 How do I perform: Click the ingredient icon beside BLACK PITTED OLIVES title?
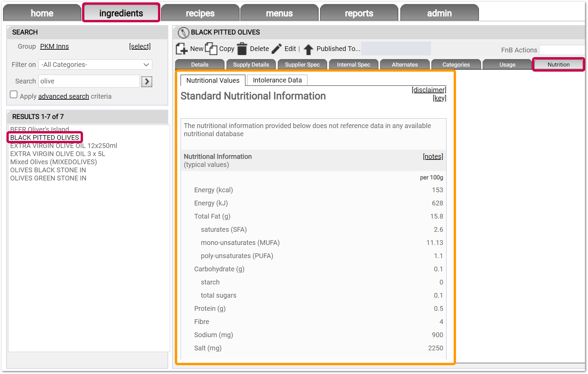click(x=183, y=32)
